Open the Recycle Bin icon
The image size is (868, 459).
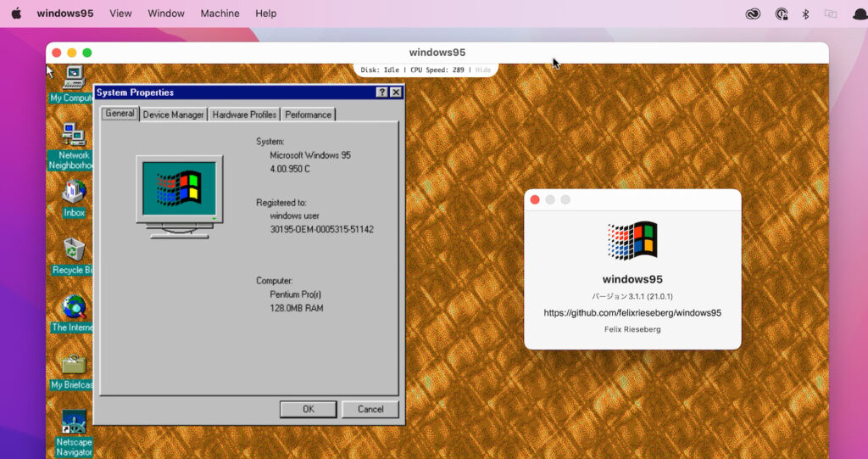pos(74,250)
